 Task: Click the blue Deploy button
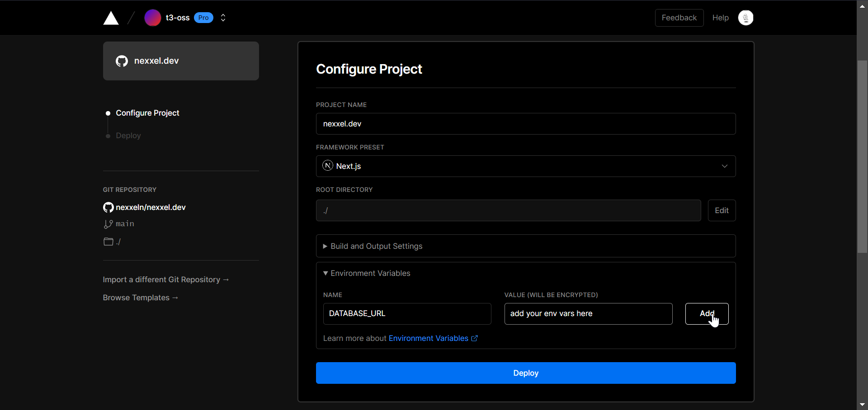pyautogui.click(x=525, y=373)
